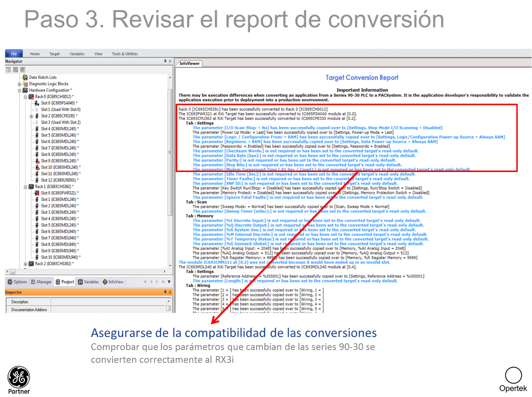532x397 pixels.
Task: Open the View ribbon tab
Action: click(98, 54)
